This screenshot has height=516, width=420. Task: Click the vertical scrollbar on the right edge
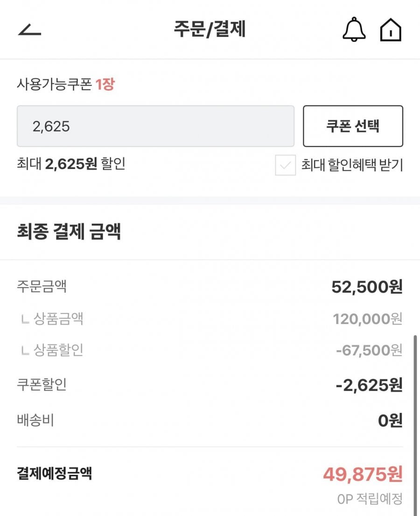tap(415, 420)
